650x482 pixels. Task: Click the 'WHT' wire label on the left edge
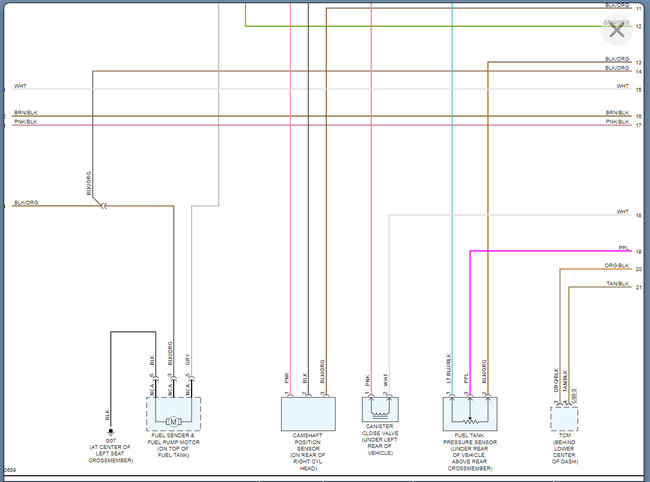(x=20, y=86)
